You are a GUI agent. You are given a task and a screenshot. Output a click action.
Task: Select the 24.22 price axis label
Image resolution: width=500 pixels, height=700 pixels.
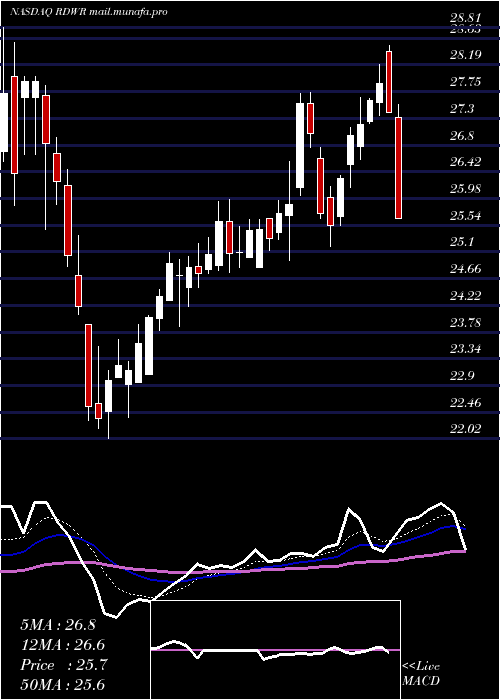click(x=465, y=296)
